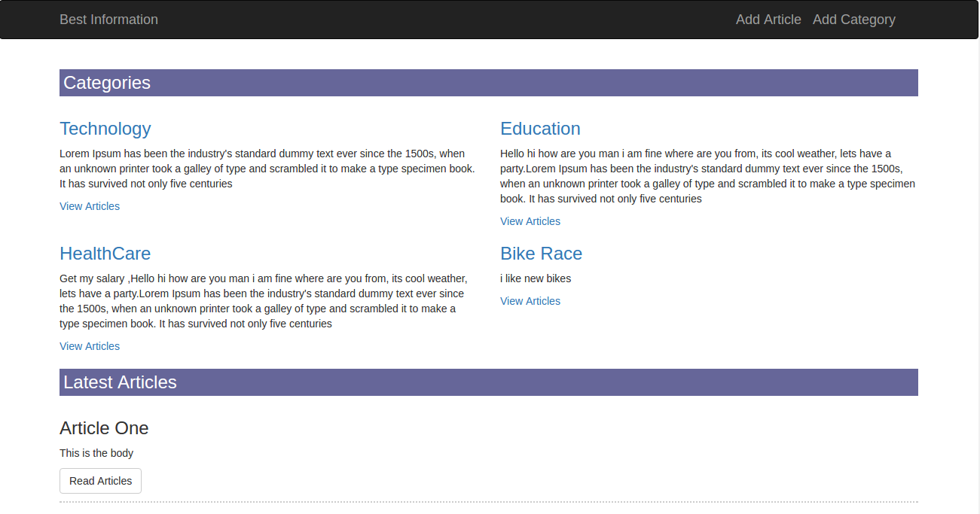The width and height of the screenshot is (980, 514).
Task: Click the Categories section header
Action: (107, 83)
